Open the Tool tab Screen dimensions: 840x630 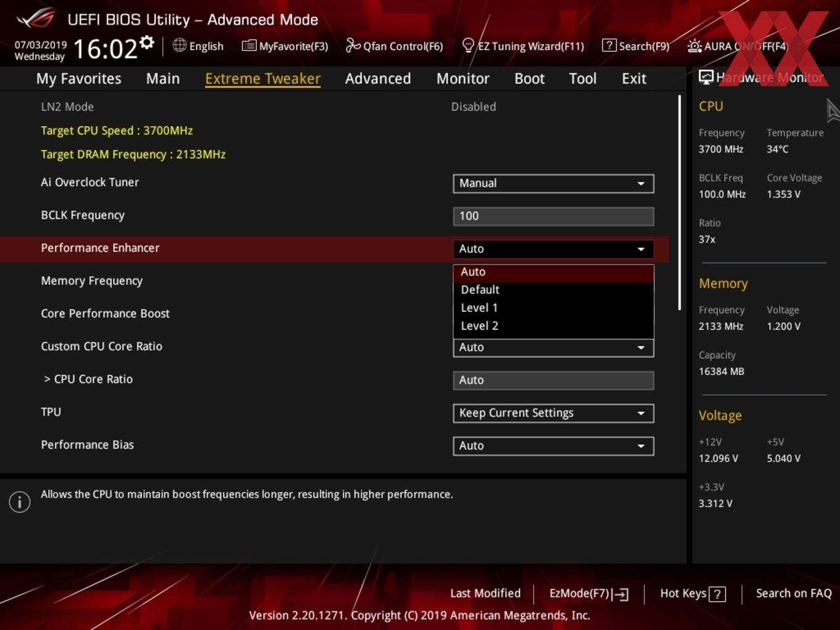(582, 78)
